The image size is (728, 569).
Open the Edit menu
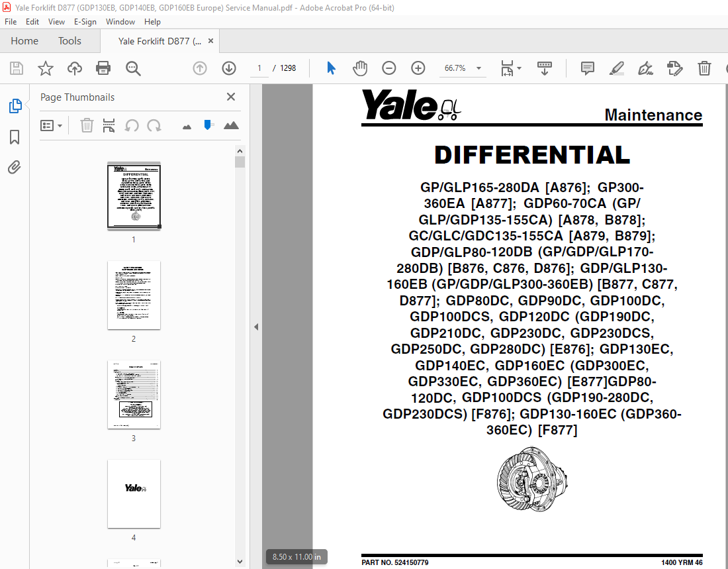[32, 22]
